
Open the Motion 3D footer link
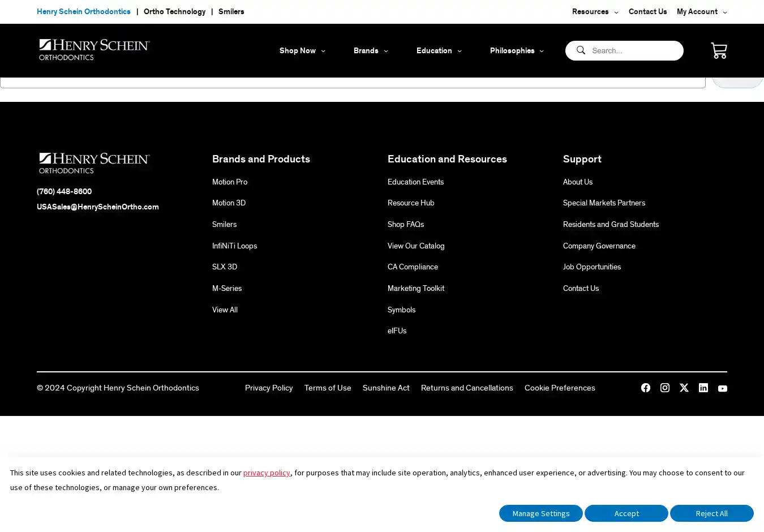229,203
